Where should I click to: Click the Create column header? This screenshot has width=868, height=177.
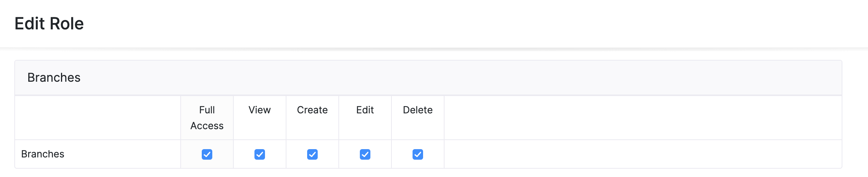pos(312,110)
